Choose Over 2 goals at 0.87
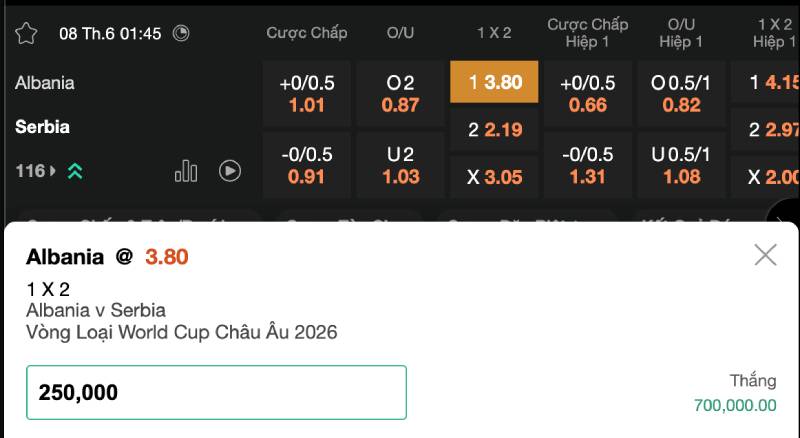 [x=401, y=93]
